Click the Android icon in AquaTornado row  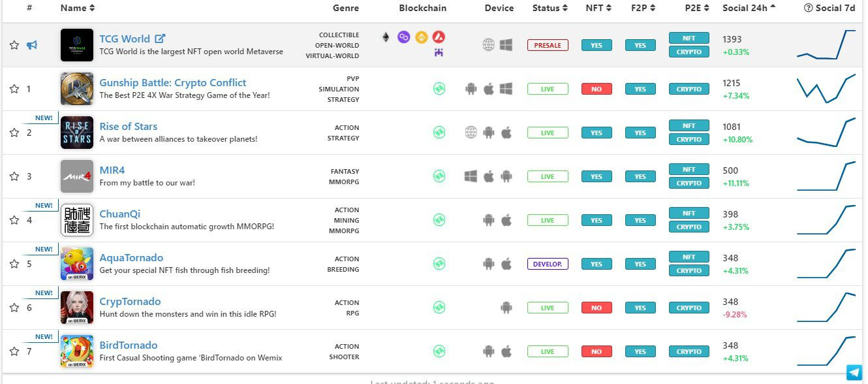point(489,264)
